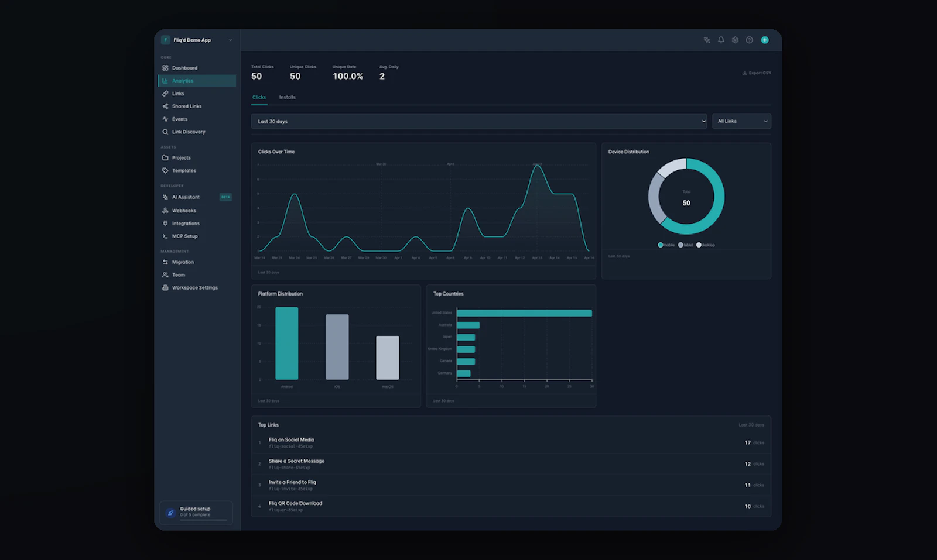Expand the Fliq'd Demo App workspace switcher
937x560 pixels.
[197, 40]
